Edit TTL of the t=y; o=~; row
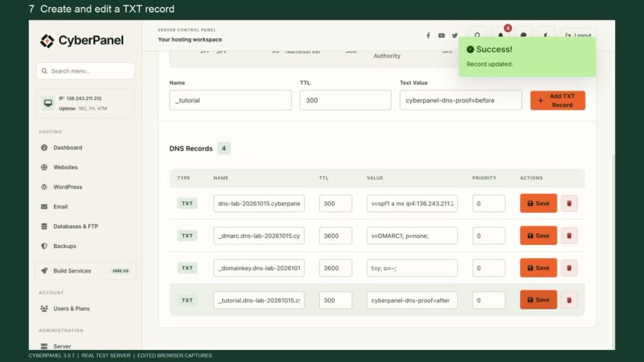Viewport: 644px width, 362px height. (336, 268)
